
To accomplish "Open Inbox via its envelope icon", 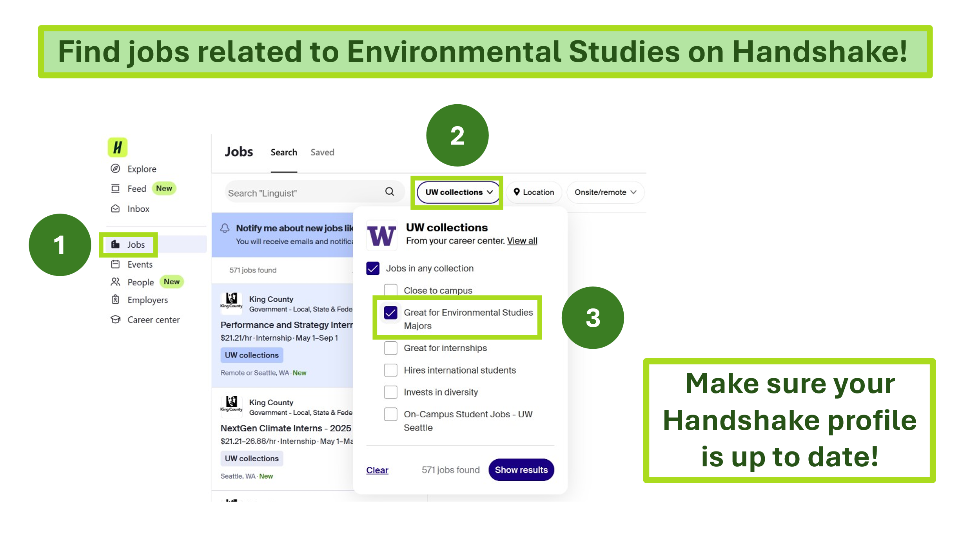I will [x=115, y=208].
